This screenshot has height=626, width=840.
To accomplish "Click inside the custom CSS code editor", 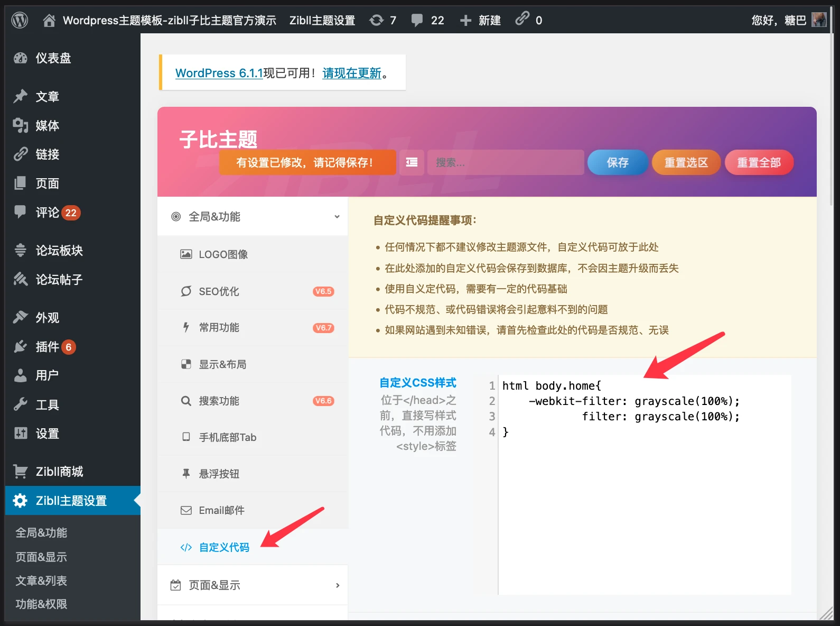I will 645,484.
